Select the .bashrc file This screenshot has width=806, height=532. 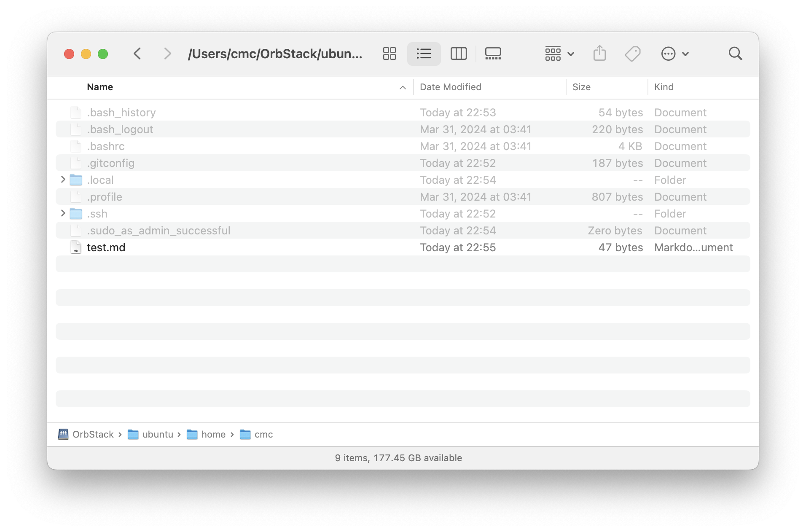point(403,146)
